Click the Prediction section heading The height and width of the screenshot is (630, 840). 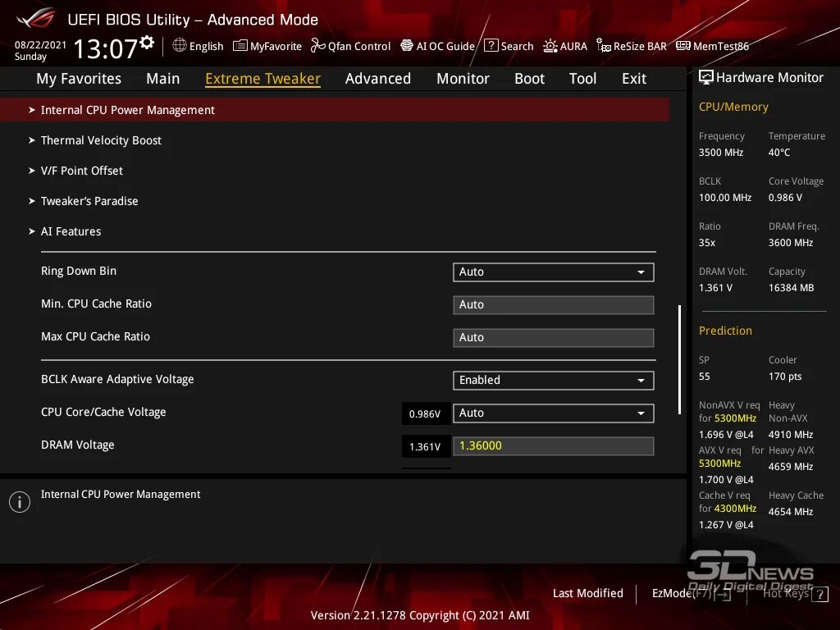point(725,331)
